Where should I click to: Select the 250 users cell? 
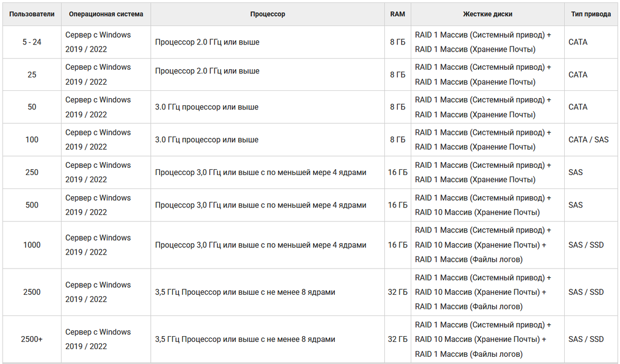(x=32, y=172)
